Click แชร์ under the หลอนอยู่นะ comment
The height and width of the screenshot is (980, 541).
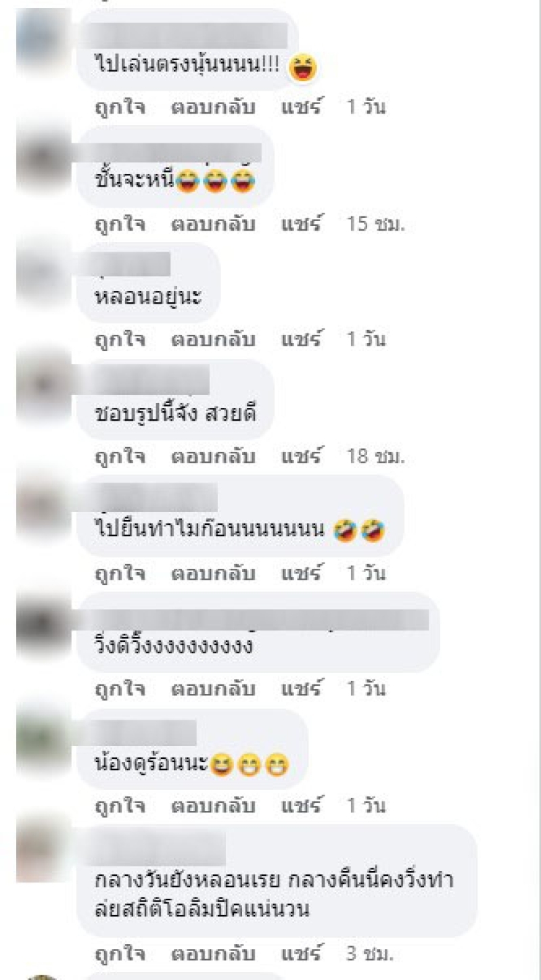[x=301, y=340]
